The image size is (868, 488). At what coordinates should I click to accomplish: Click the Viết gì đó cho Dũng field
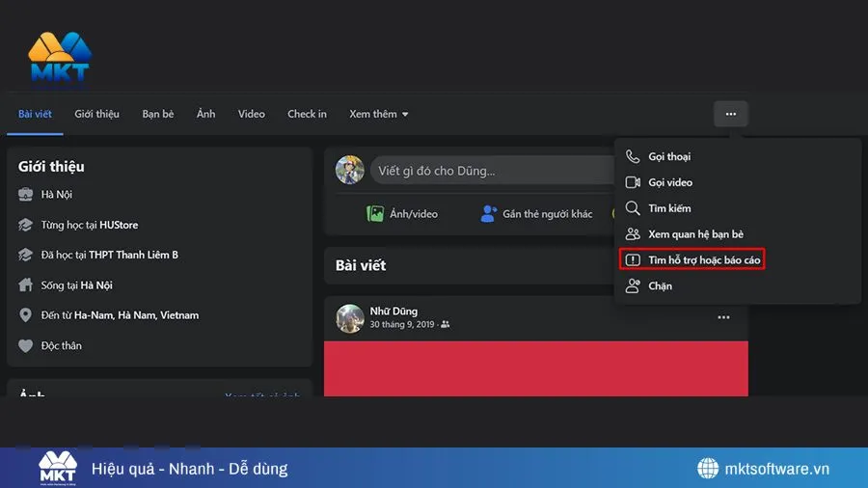(x=493, y=171)
